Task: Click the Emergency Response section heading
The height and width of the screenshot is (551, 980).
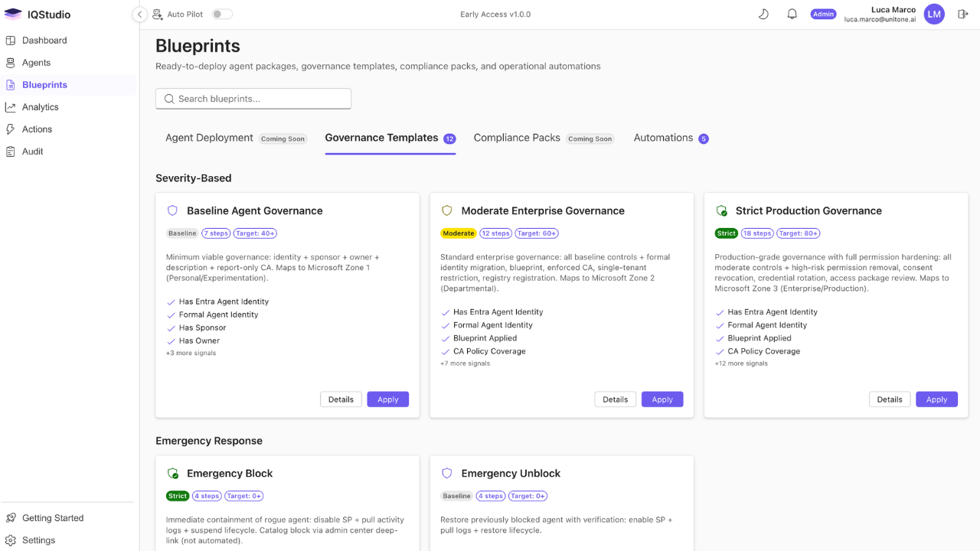Action: pos(209,441)
